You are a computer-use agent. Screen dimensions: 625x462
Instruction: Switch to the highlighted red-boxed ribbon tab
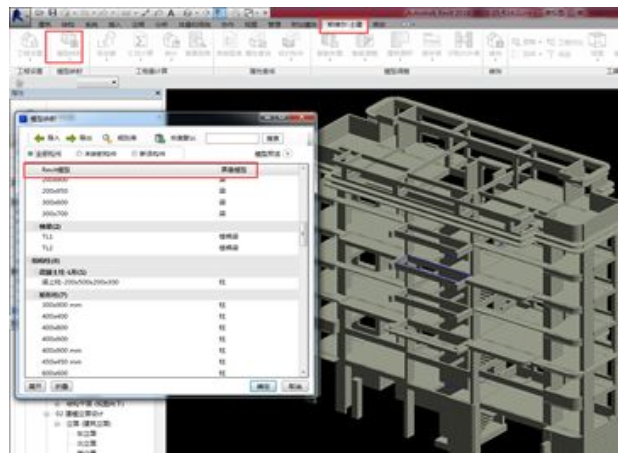coord(344,25)
